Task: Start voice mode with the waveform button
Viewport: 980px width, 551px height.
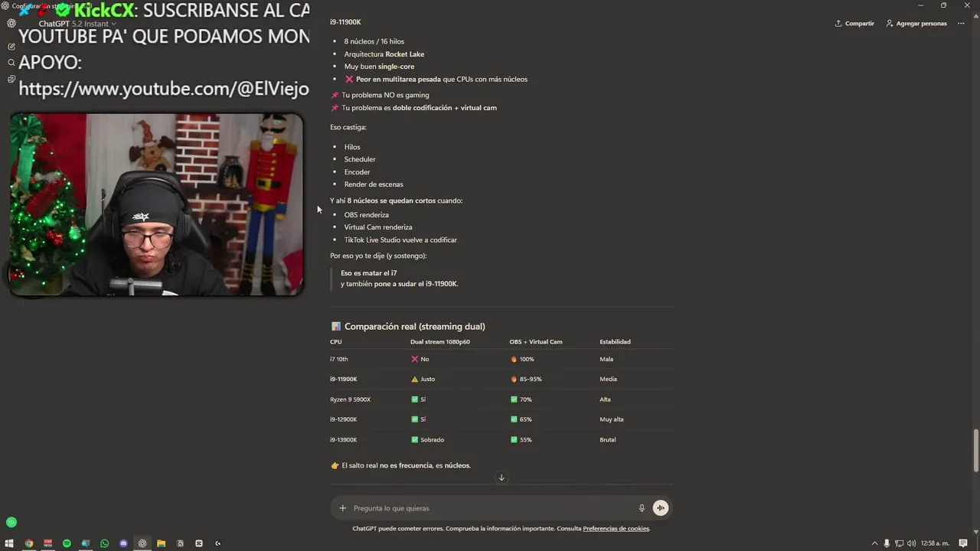Action: point(660,508)
